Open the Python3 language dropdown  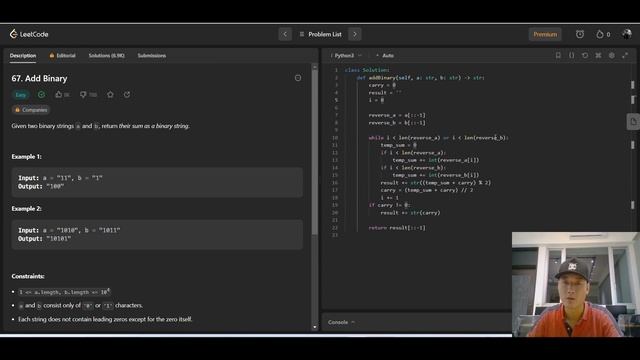coord(347,56)
